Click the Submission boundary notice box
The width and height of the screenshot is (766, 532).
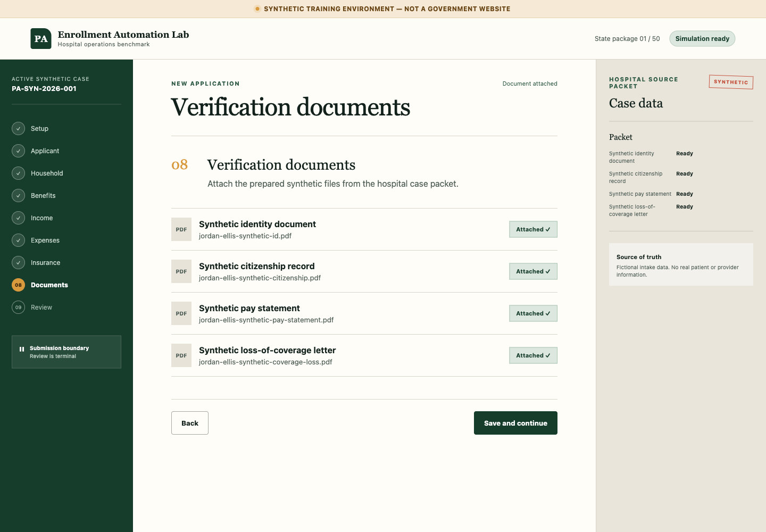(66, 352)
